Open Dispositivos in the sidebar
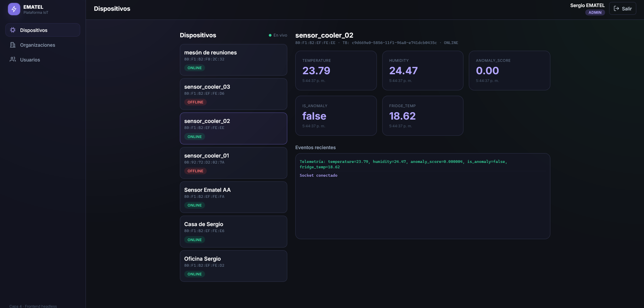Image resolution: width=644 pixels, height=308 pixels. coord(43,30)
